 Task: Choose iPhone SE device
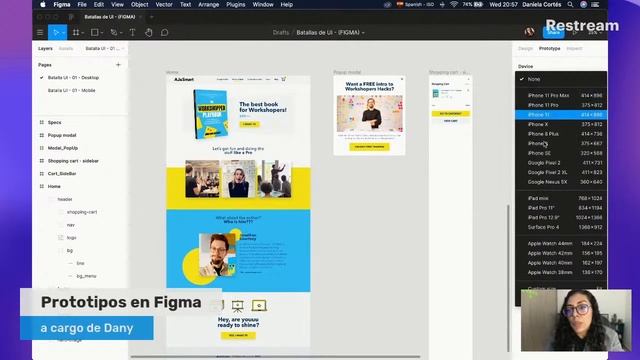pyautogui.click(x=561, y=153)
